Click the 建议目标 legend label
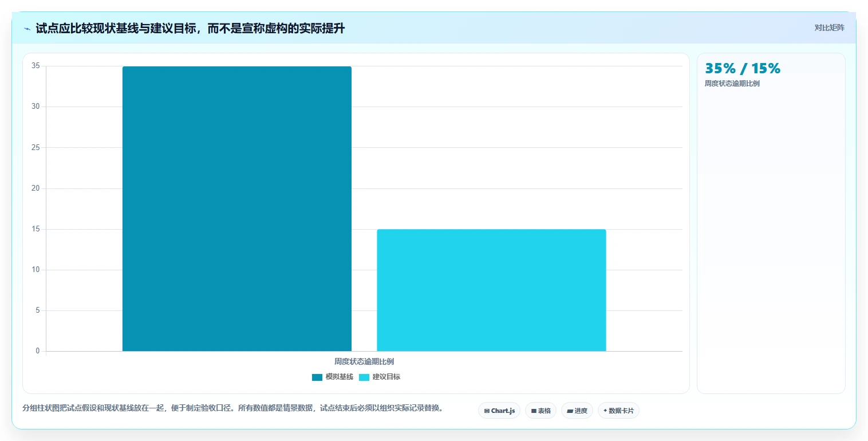This screenshot has height=441, width=868. (386, 377)
